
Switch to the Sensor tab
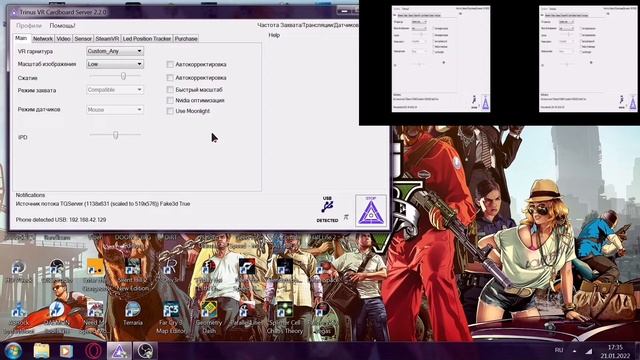(83, 39)
